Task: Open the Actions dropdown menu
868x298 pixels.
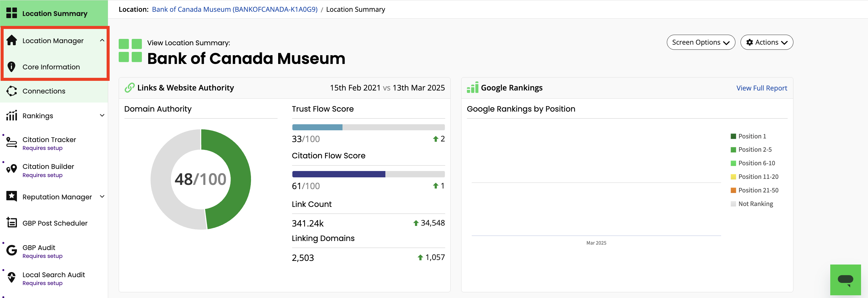Action: (x=767, y=43)
